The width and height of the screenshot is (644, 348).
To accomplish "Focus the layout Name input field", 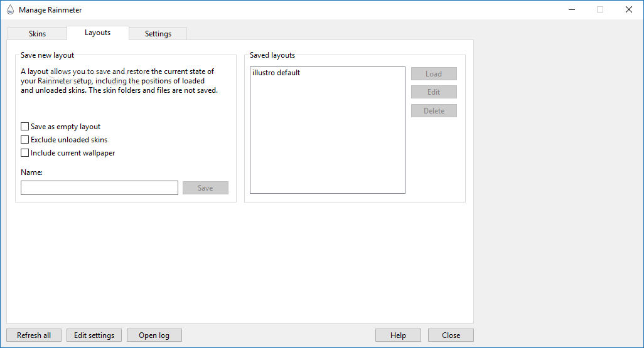I will (99, 188).
